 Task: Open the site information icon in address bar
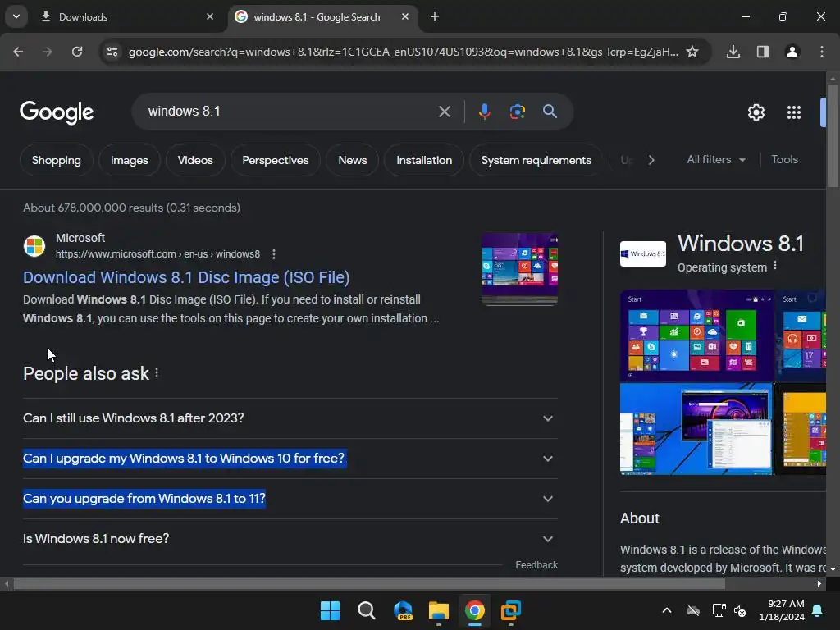112,52
